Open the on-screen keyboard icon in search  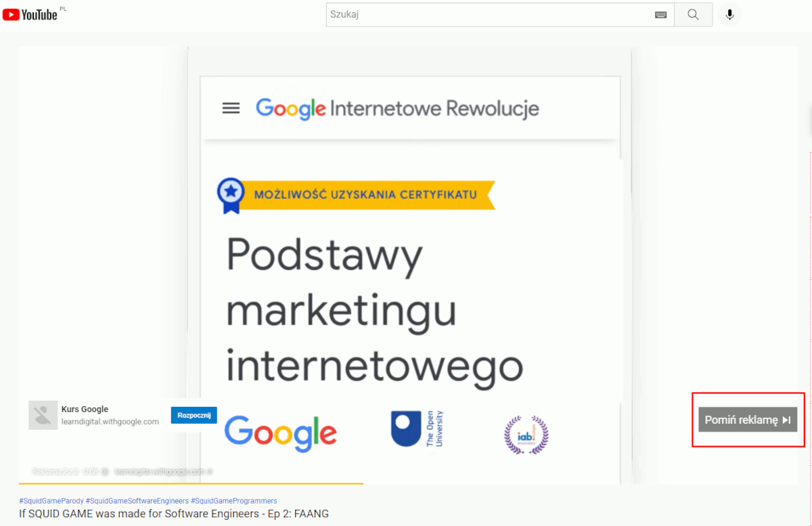coord(661,15)
